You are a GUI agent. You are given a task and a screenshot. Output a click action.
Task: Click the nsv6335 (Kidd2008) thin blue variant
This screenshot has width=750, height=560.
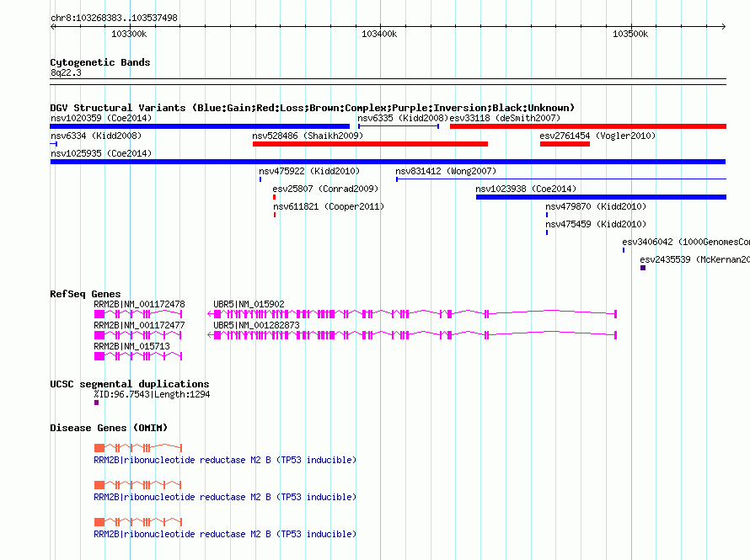pos(399,126)
